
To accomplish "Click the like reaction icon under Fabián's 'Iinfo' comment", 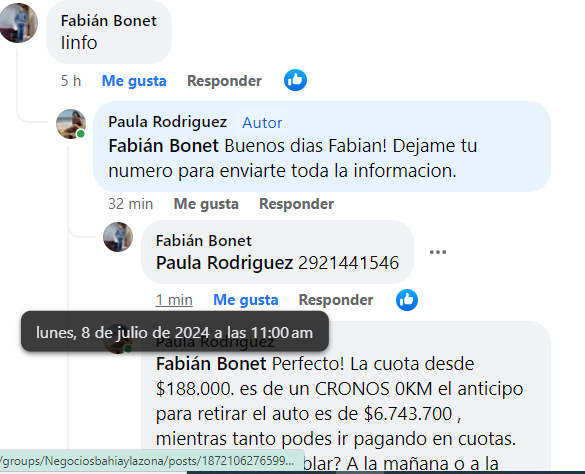I will pos(295,80).
